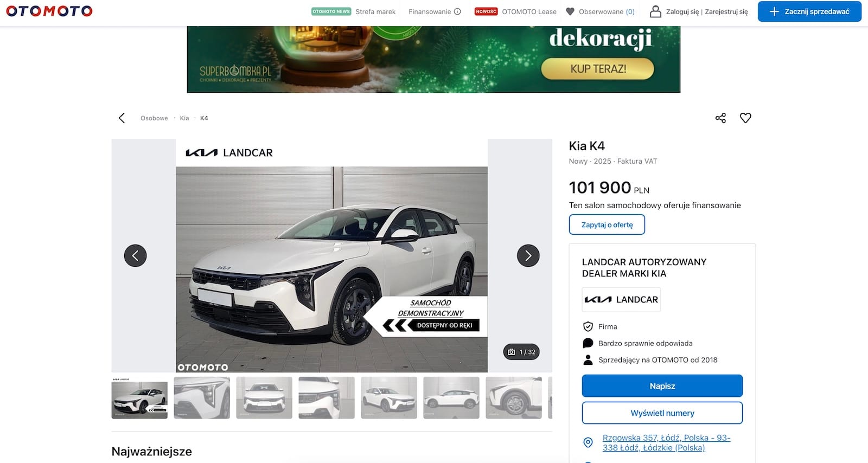Click the Napisz button
868x463 pixels.
pos(662,386)
